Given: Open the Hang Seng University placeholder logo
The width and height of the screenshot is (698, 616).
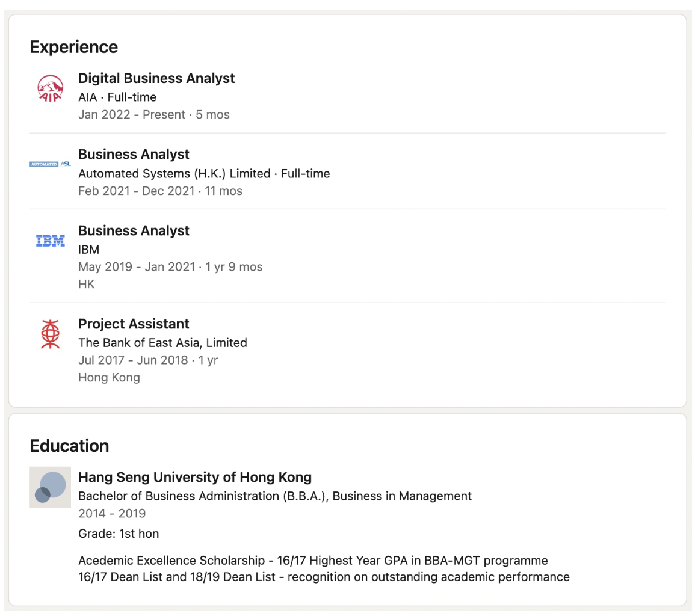Looking at the screenshot, I should tap(51, 487).
